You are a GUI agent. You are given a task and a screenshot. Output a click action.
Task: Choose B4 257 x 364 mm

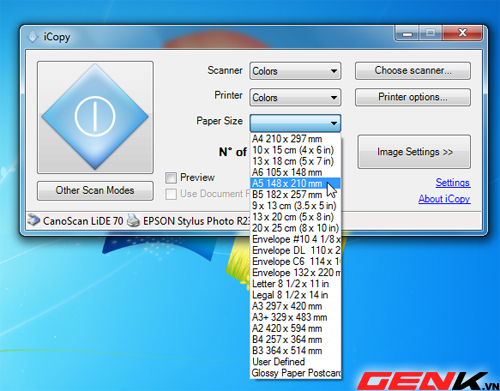coord(295,340)
